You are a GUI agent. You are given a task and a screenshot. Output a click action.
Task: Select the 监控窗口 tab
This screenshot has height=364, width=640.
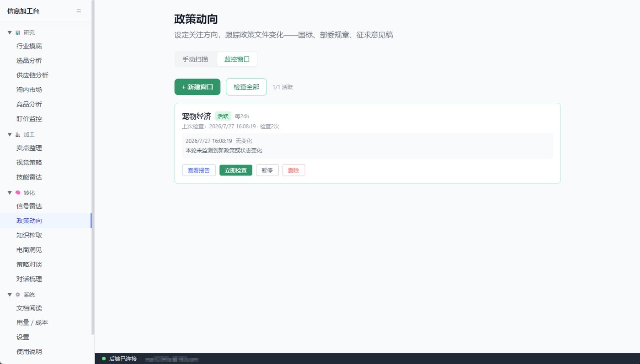tap(237, 59)
